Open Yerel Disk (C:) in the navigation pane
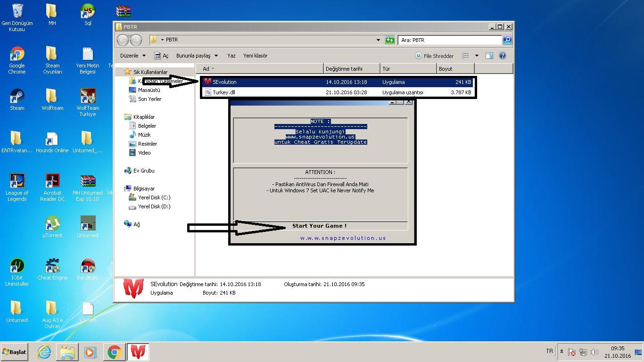The image size is (644, 362). pos(150,197)
